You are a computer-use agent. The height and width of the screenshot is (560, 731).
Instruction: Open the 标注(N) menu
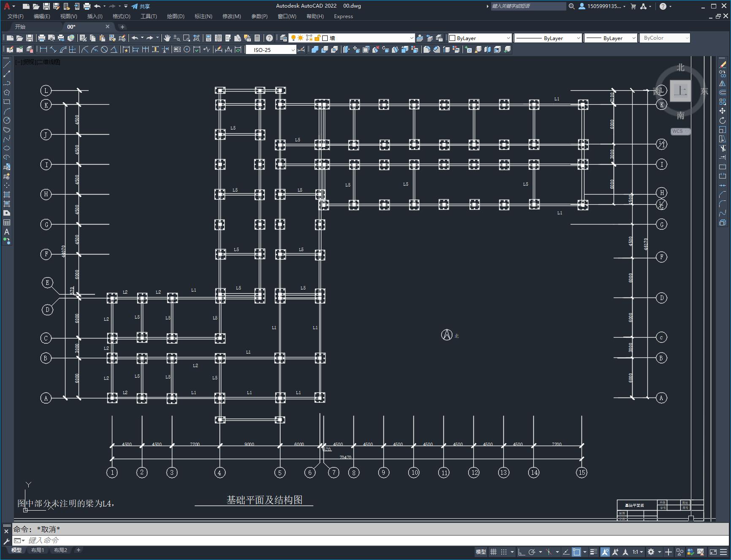point(203,16)
